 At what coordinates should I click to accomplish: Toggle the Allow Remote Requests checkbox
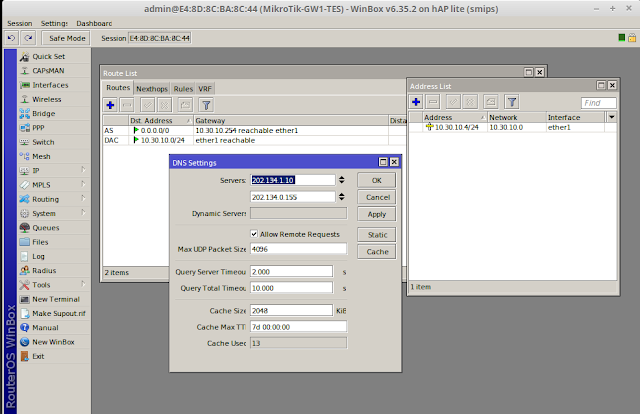point(254,234)
